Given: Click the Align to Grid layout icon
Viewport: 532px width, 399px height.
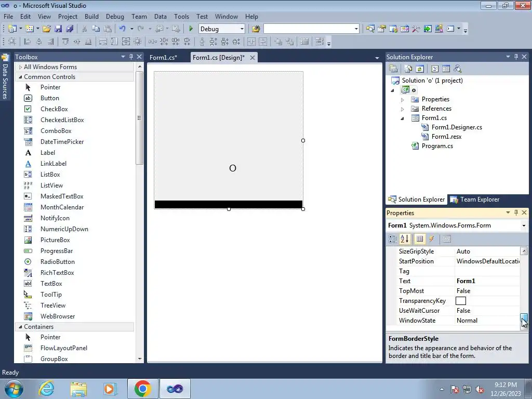Looking at the screenshot, I should click(x=12, y=42).
